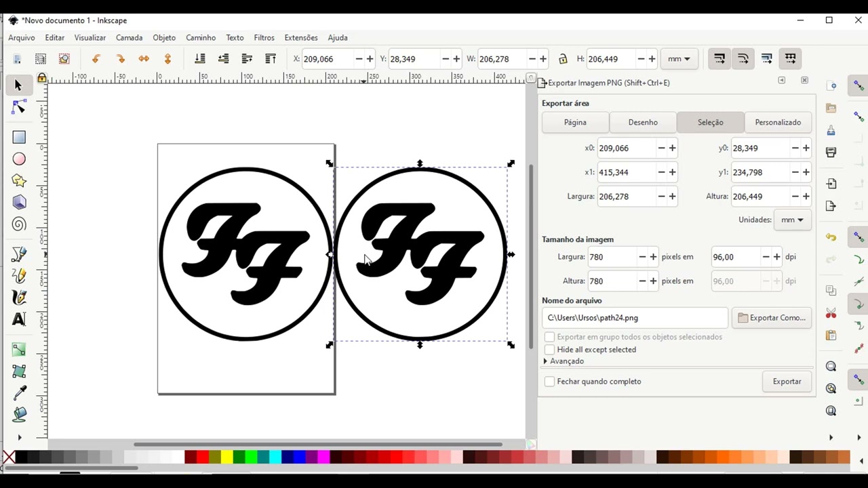Toggle width/height ratio lock
The width and height of the screenshot is (868, 488).
pyautogui.click(x=563, y=59)
